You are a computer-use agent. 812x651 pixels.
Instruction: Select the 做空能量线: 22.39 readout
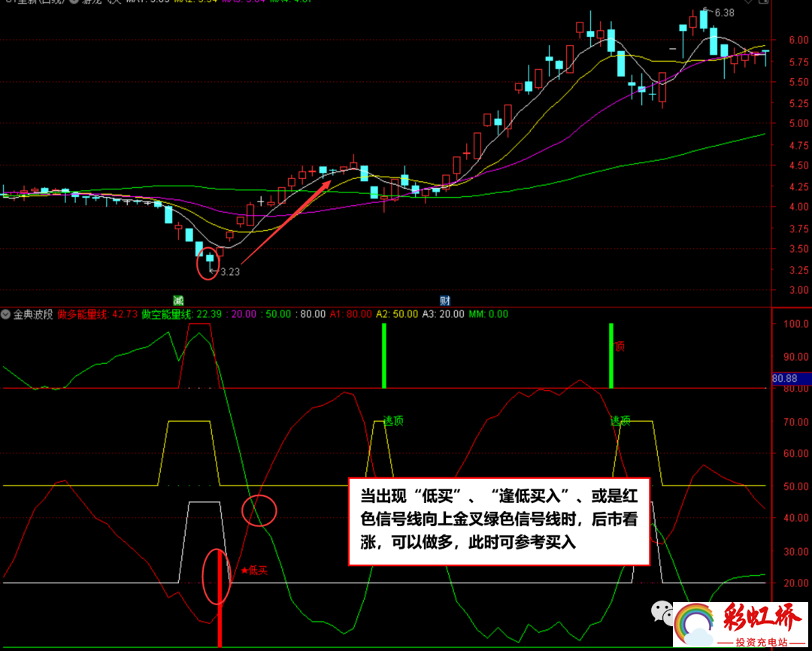tap(182, 314)
